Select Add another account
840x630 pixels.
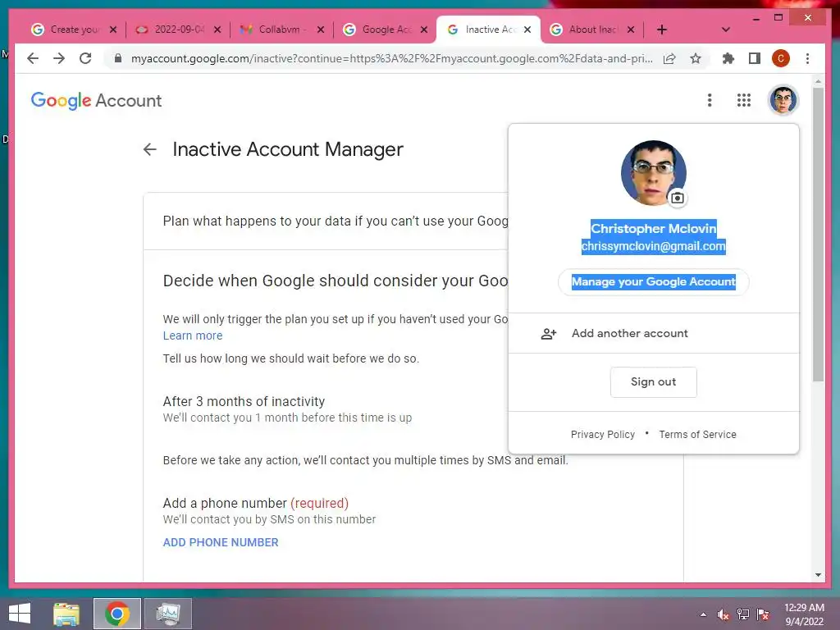pyautogui.click(x=654, y=333)
